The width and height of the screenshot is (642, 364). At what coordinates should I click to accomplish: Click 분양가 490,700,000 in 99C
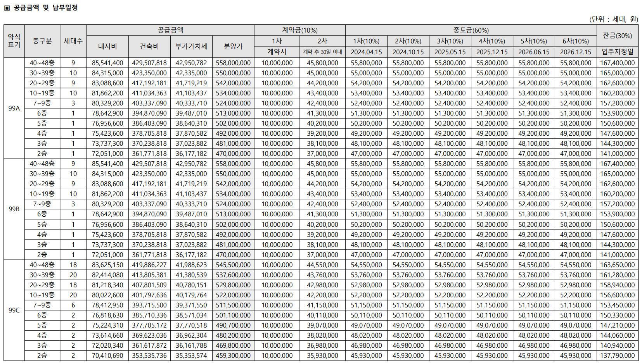(233, 325)
